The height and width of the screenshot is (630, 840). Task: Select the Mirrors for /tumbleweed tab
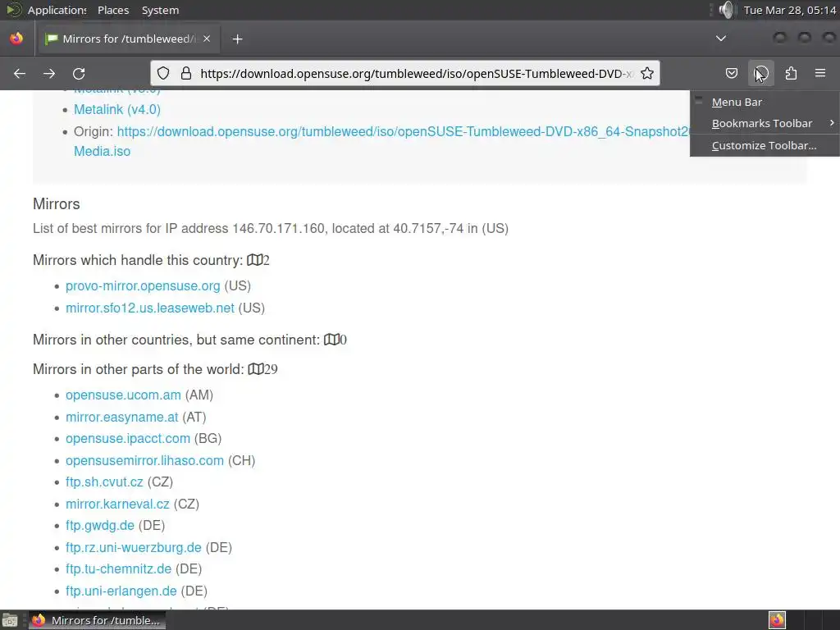(128, 39)
